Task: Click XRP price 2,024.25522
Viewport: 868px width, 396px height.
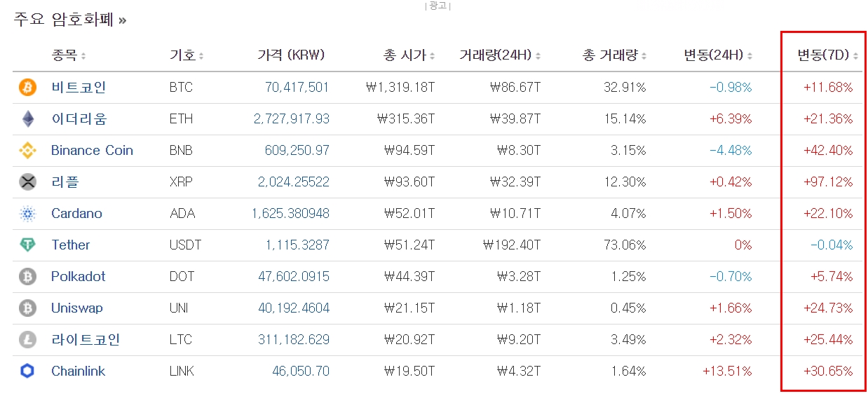Action: tap(293, 182)
